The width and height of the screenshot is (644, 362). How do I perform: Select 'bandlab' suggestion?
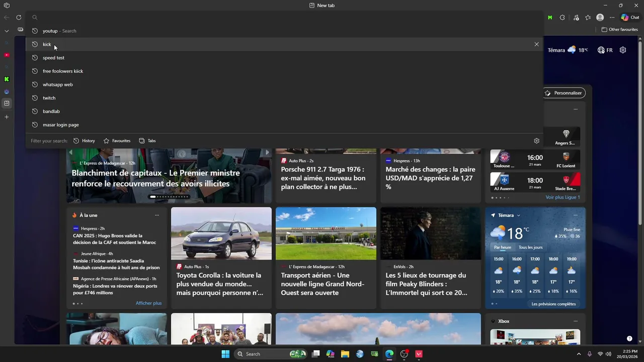coord(284,111)
